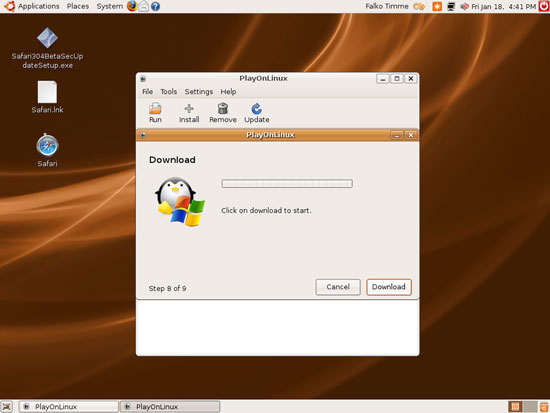The image size is (550, 413).
Task: Open the Help menu in PlayOnLinux
Action: point(228,92)
